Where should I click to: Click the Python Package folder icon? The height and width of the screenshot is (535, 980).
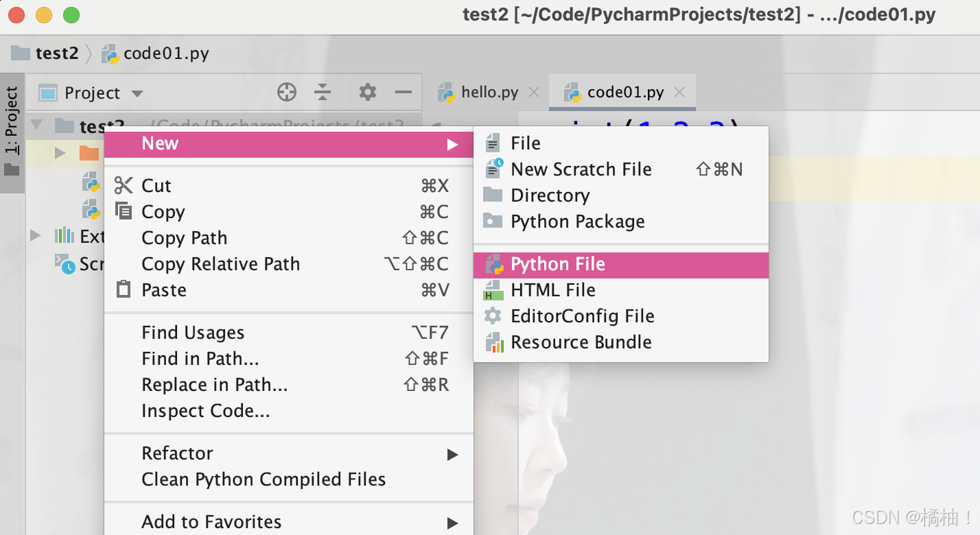[x=493, y=221]
